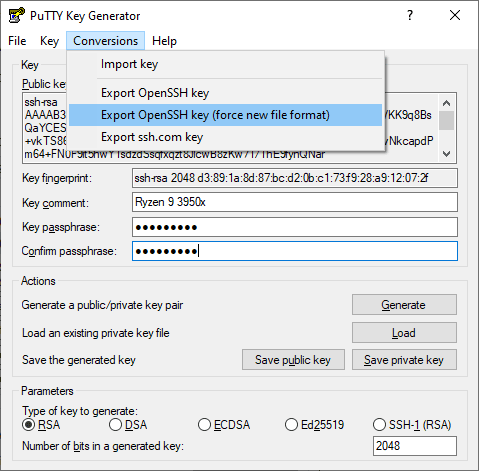Open the Help menu
This screenshot has height=471, width=479.
pyautogui.click(x=164, y=41)
